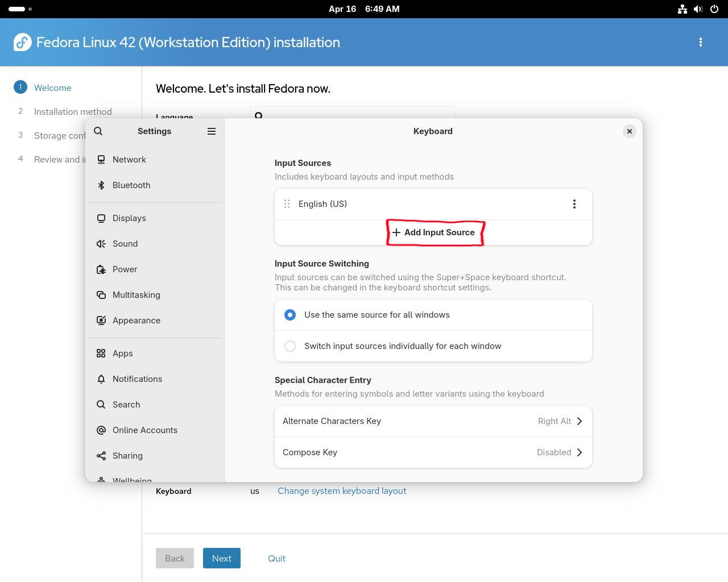
Task: Click Quit in the installer
Action: pyautogui.click(x=277, y=558)
